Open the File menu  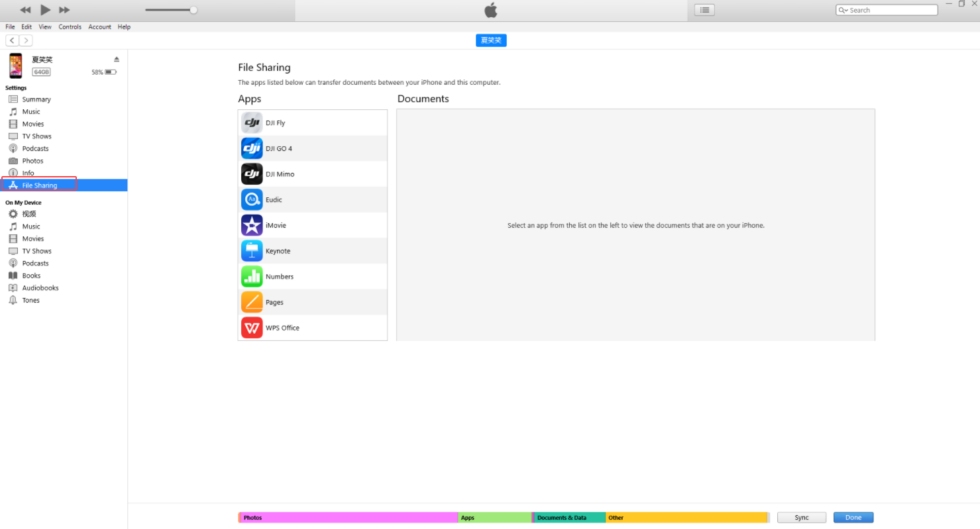click(x=10, y=26)
